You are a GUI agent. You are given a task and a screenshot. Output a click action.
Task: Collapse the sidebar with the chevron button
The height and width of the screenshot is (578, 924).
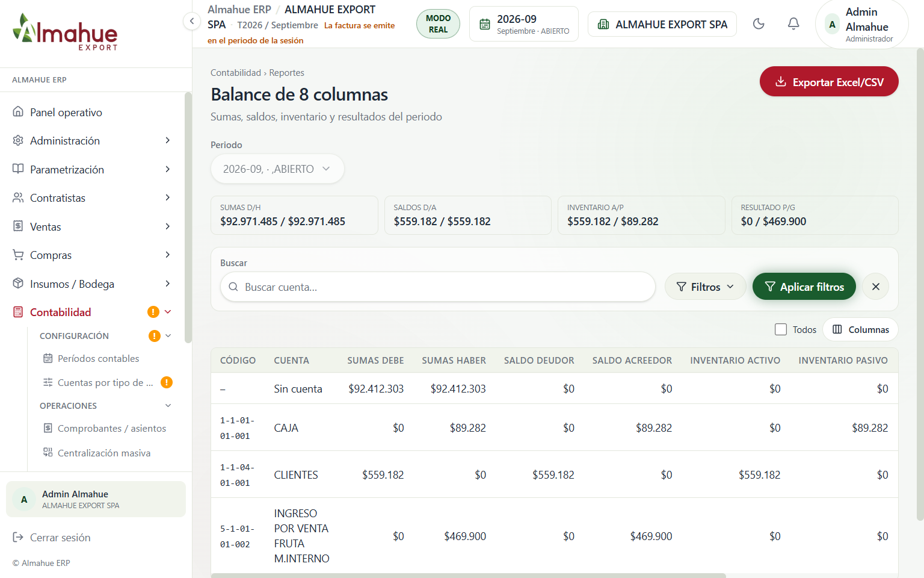pyautogui.click(x=191, y=22)
